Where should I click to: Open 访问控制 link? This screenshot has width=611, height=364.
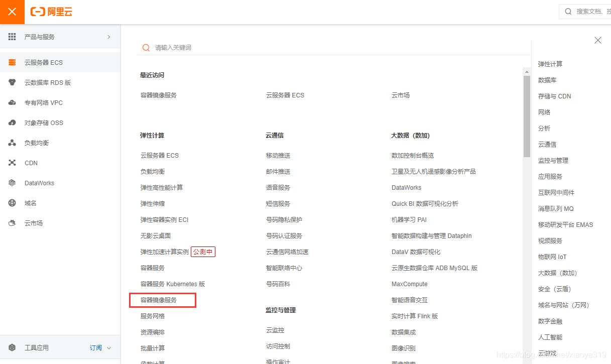pos(278,346)
